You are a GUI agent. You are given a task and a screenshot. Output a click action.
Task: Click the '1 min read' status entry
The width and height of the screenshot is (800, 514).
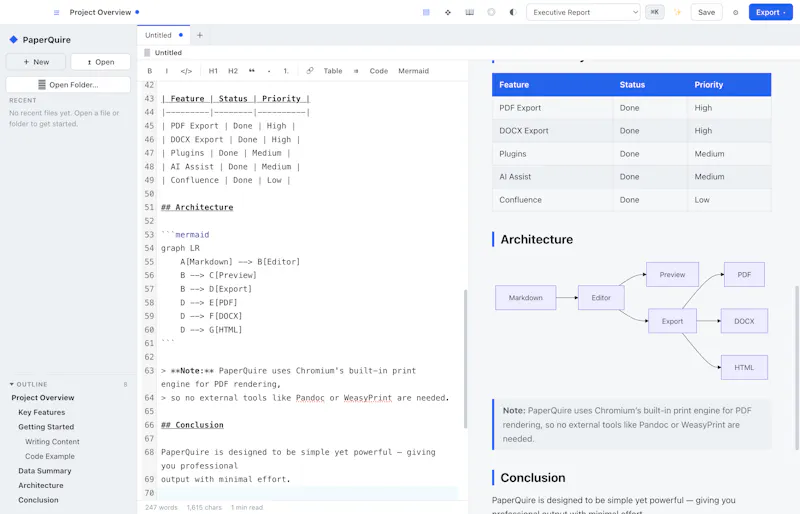(x=247, y=507)
